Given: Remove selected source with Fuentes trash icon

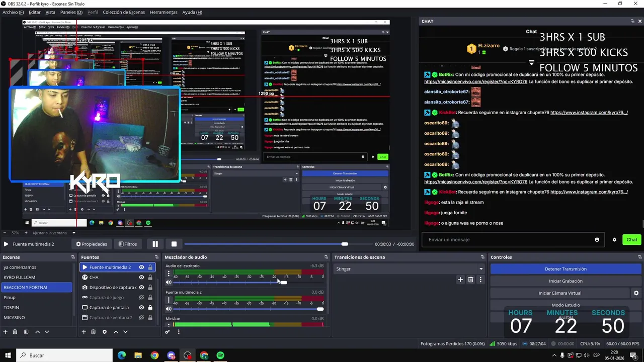Looking at the screenshot, I should coord(93,332).
